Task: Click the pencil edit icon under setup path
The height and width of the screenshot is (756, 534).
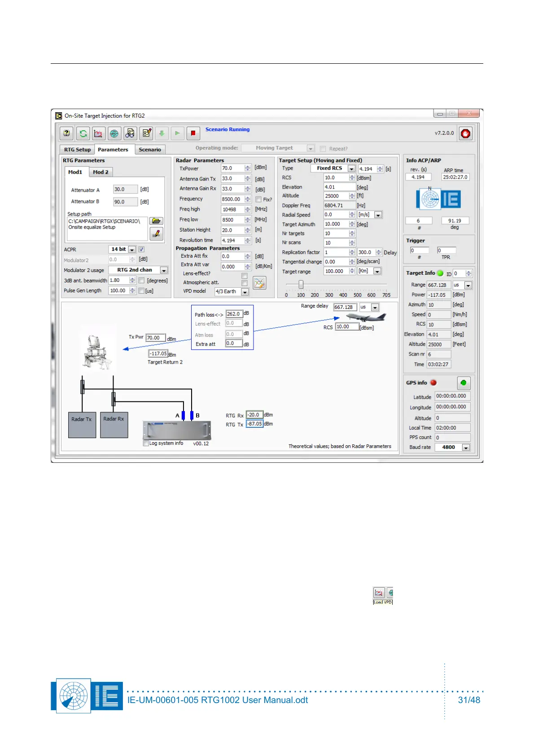Action: pos(156,233)
